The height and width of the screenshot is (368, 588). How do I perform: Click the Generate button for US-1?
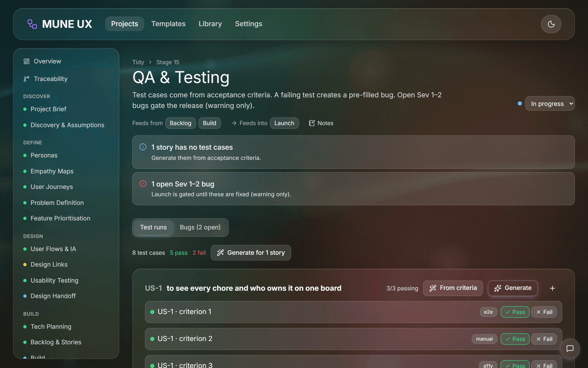[513, 288]
